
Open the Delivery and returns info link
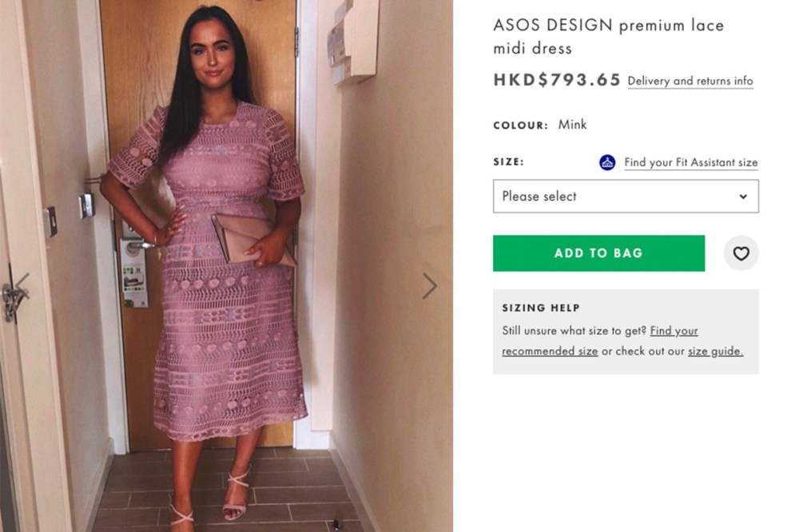point(690,81)
